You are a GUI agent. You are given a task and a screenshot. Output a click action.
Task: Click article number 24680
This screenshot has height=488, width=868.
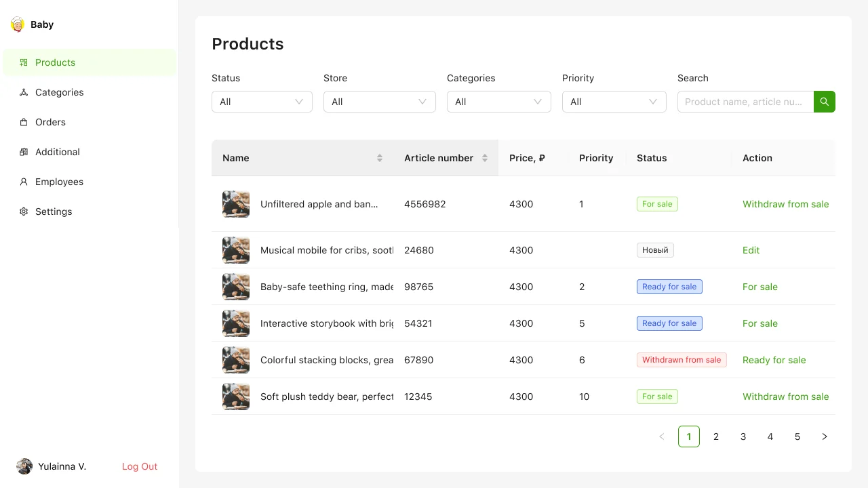pos(419,250)
